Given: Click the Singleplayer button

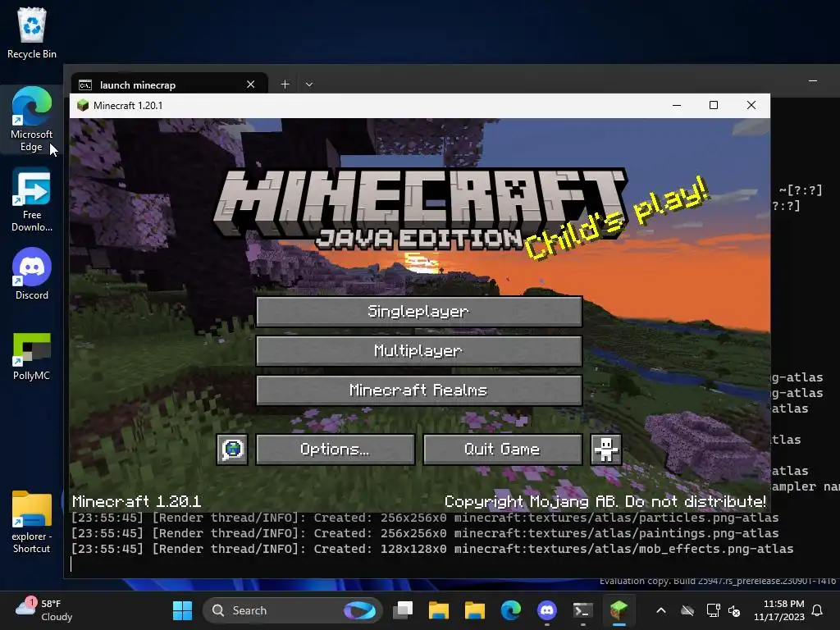Looking at the screenshot, I should [419, 311].
